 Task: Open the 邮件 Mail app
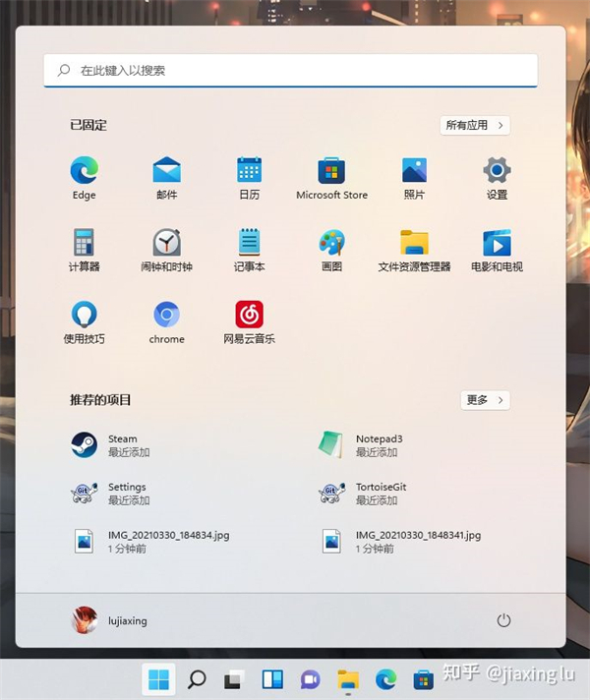(x=166, y=178)
